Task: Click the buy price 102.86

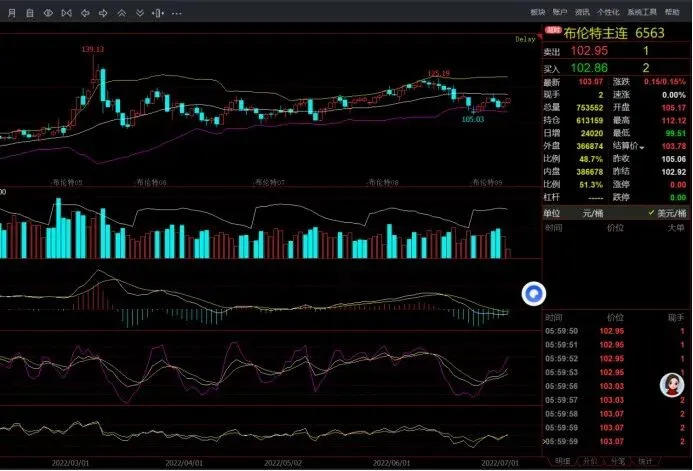Action: pyautogui.click(x=589, y=68)
